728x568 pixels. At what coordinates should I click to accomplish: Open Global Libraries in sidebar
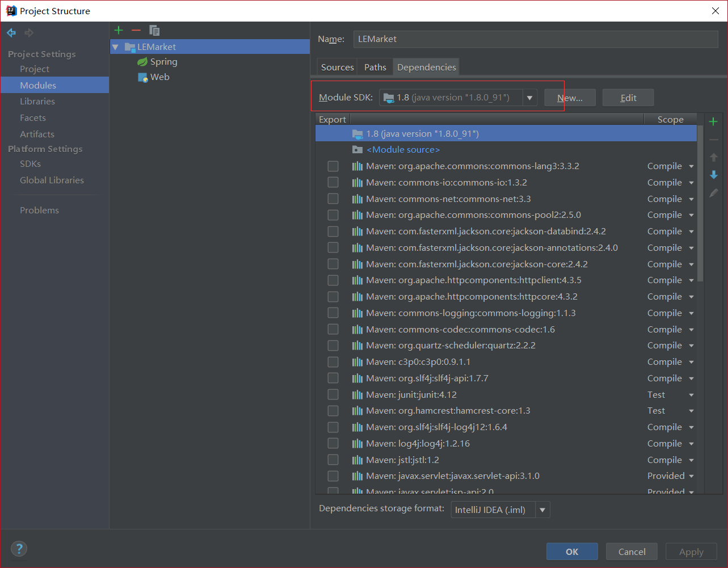[52, 180]
